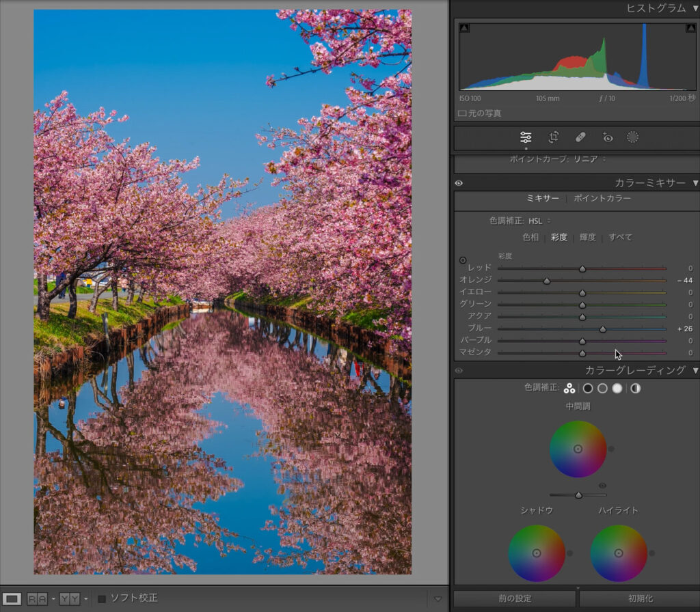Viewport: 700px width, 612px height.
Task: Select the Global color grading icon
Action: click(x=635, y=389)
